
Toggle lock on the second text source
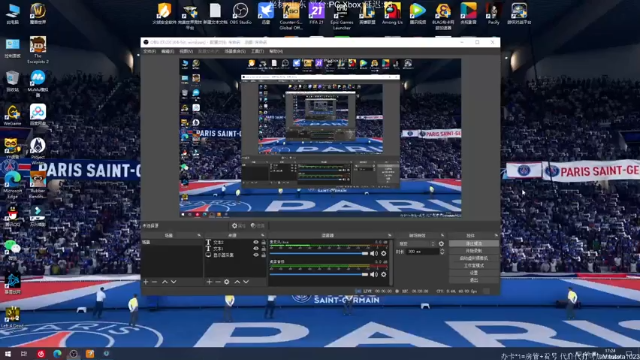coord(263,249)
